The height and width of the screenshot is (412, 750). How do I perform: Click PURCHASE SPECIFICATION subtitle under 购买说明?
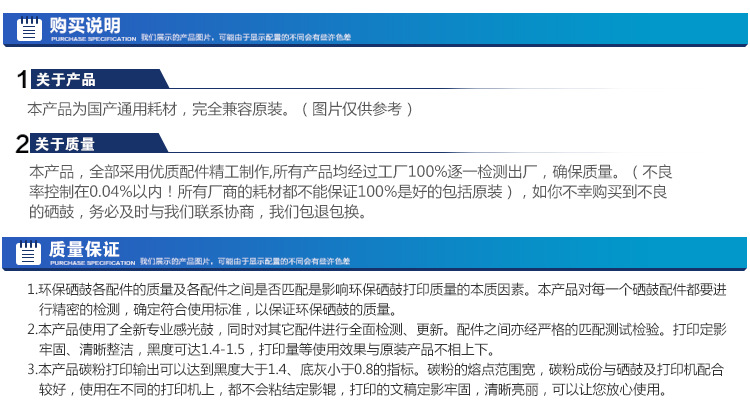click(92, 38)
